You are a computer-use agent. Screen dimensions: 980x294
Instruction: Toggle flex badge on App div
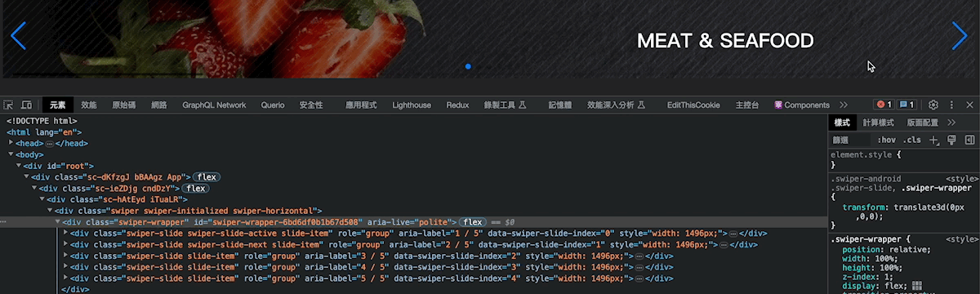tap(206, 177)
